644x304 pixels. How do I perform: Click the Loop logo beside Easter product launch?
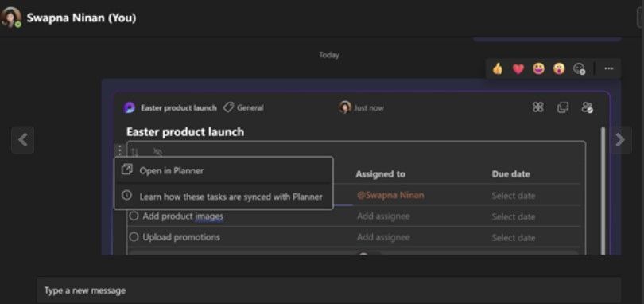129,107
